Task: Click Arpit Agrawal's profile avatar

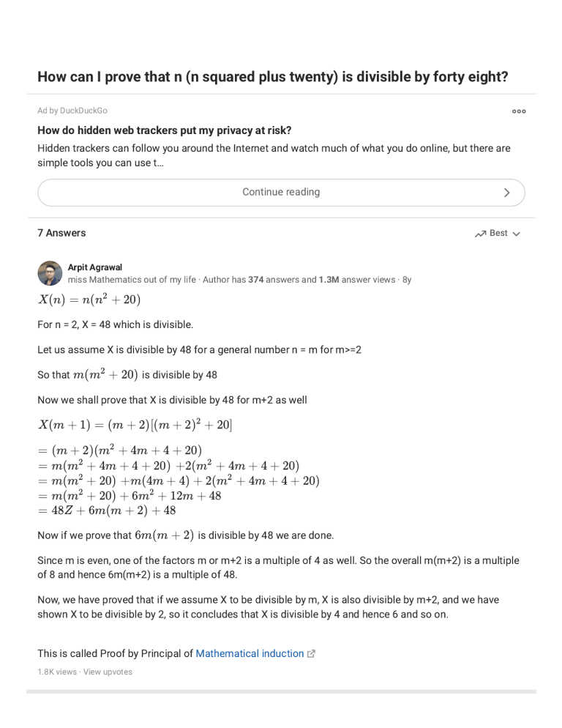Action: pyautogui.click(x=49, y=272)
